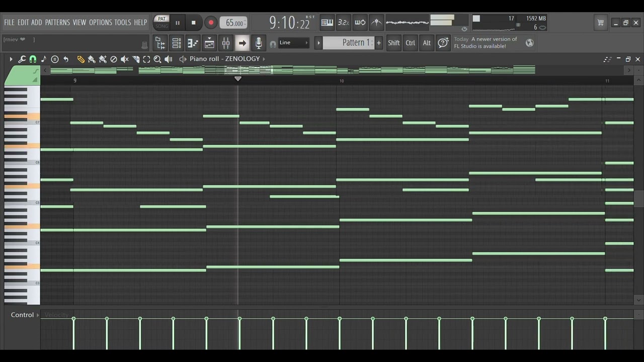Toggle the piano roll magnet snap icon
Viewport: 644px width, 362px height.
tap(33, 59)
